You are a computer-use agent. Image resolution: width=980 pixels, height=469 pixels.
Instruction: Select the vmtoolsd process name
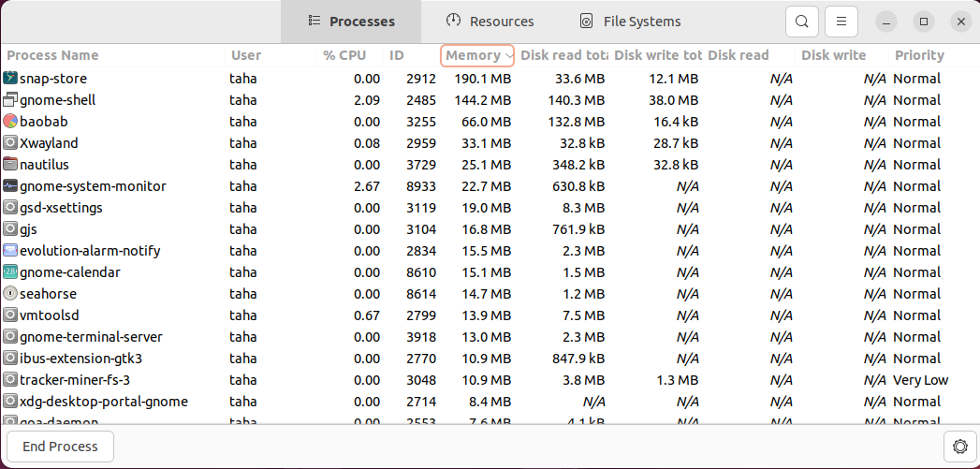point(50,315)
